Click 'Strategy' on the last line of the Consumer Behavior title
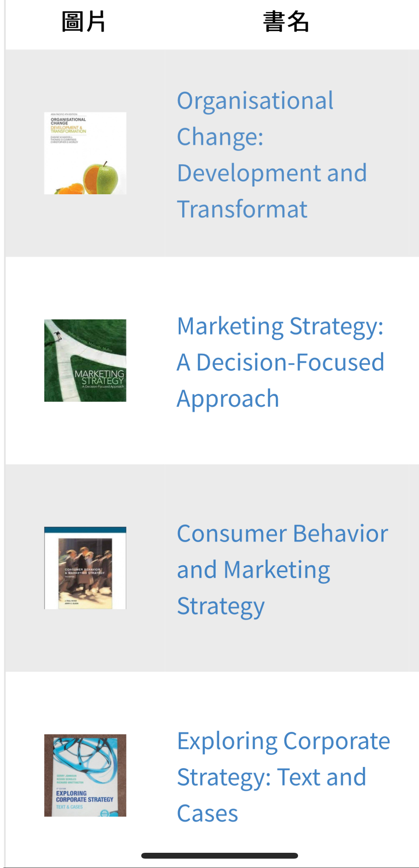Viewport: 419px width, 868px height. point(221,607)
